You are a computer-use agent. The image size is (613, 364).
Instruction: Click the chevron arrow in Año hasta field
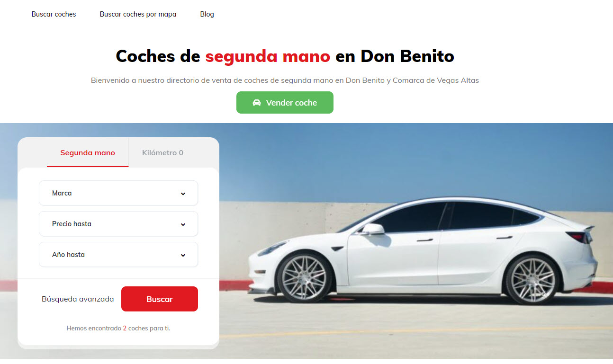click(x=183, y=255)
